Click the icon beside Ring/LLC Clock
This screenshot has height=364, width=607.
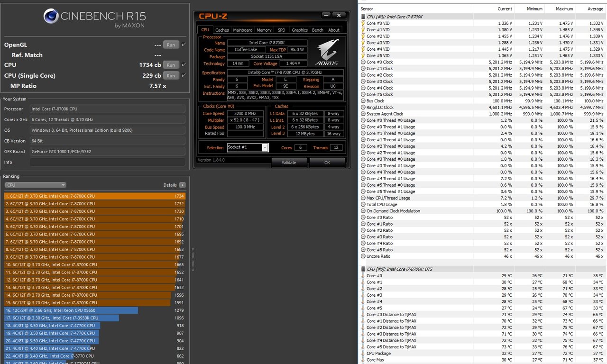[x=363, y=107]
